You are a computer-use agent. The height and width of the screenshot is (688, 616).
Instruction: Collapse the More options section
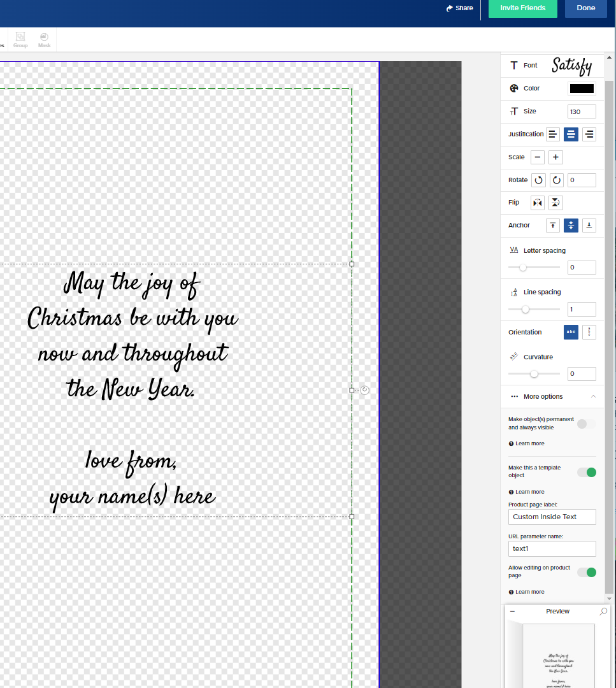tap(593, 396)
